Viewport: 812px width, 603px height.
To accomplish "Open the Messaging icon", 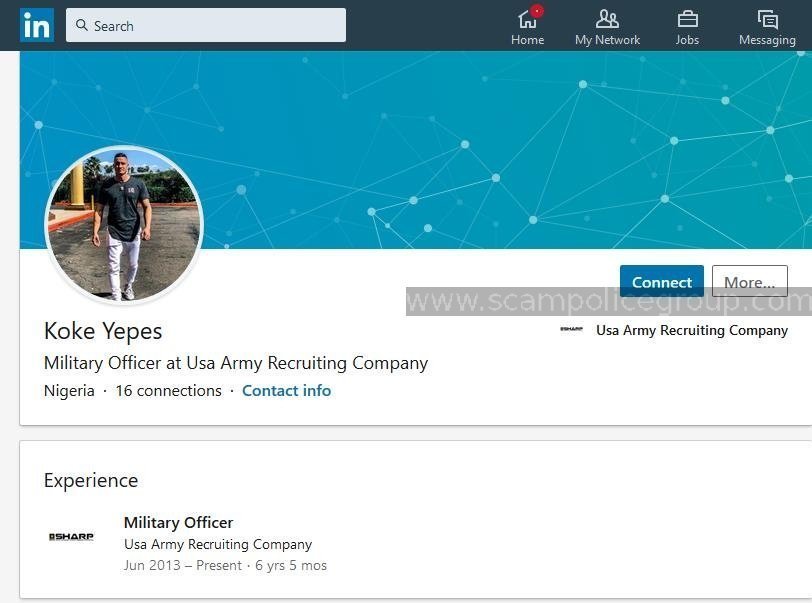I will (x=766, y=18).
